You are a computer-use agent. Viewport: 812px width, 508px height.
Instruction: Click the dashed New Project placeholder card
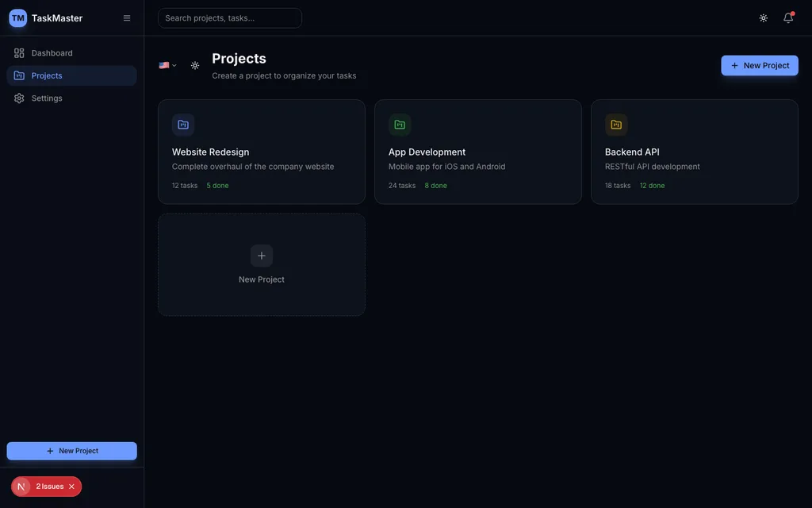(262, 265)
